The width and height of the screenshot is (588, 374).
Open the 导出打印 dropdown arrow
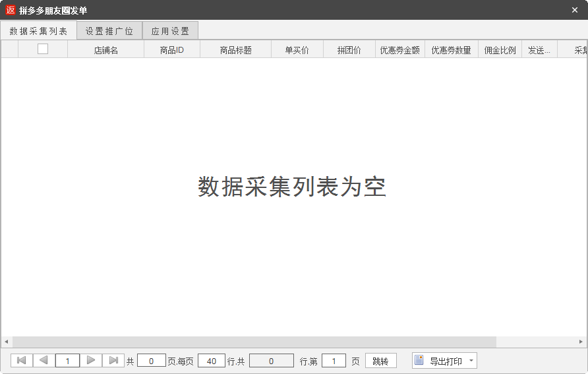point(471,361)
